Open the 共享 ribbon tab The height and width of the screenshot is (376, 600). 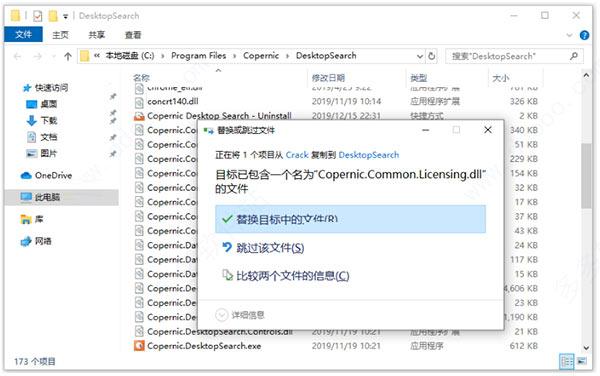coord(96,35)
